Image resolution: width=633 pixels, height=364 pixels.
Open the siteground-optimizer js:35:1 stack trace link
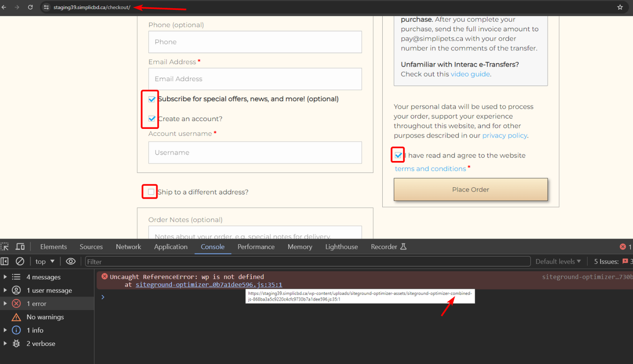click(209, 284)
